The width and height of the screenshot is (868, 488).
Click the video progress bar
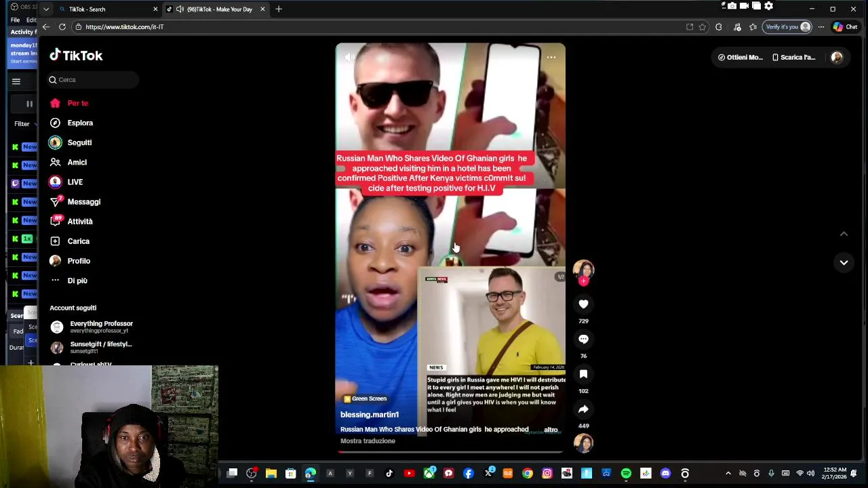tap(450, 451)
